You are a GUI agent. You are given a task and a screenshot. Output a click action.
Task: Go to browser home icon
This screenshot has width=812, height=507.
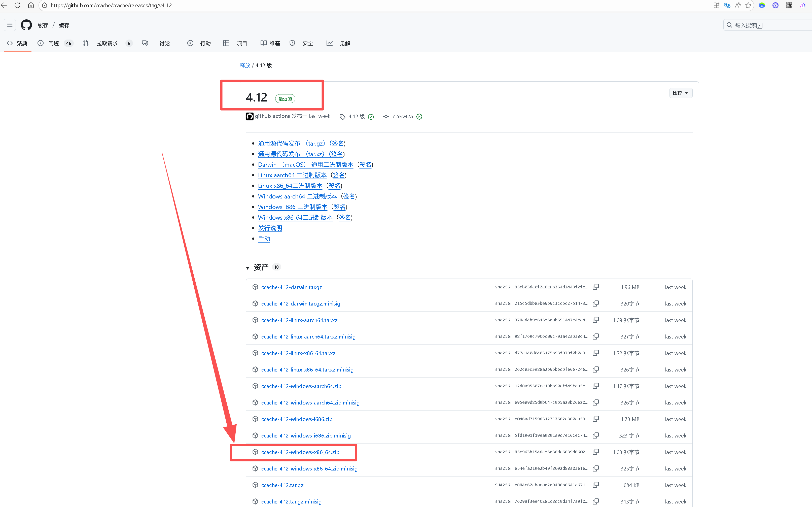coord(31,5)
